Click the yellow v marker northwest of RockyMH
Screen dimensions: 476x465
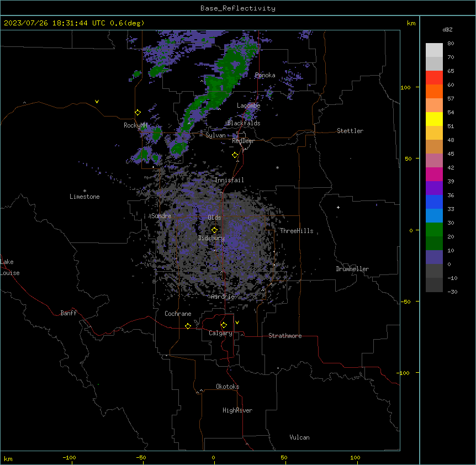point(97,102)
